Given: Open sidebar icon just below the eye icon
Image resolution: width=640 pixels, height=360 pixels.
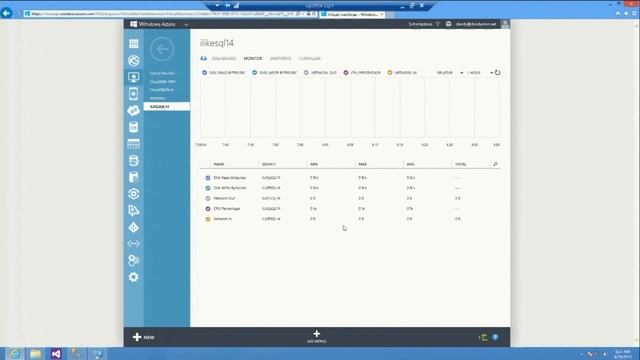Looking at the screenshot, I should (x=133, y=210).
